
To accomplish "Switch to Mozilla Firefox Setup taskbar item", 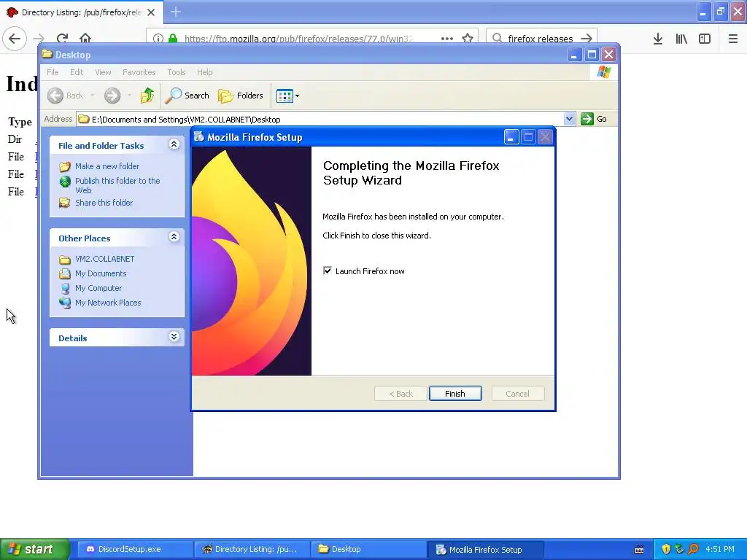I will 486,549.
